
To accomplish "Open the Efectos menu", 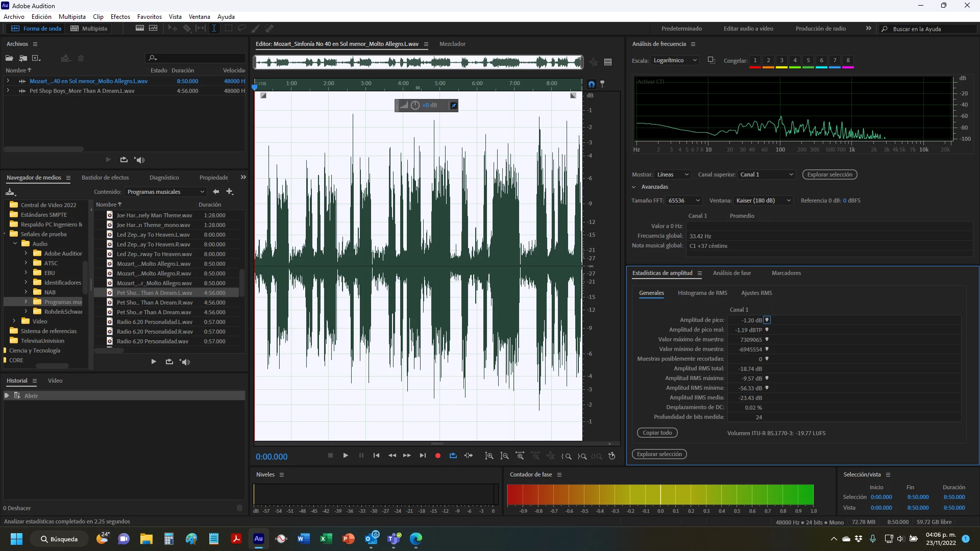I will 120,17.
